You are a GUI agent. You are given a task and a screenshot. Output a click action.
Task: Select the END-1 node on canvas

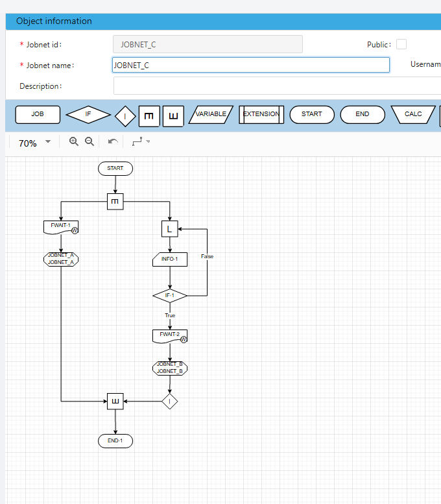(x=115, y=441)
